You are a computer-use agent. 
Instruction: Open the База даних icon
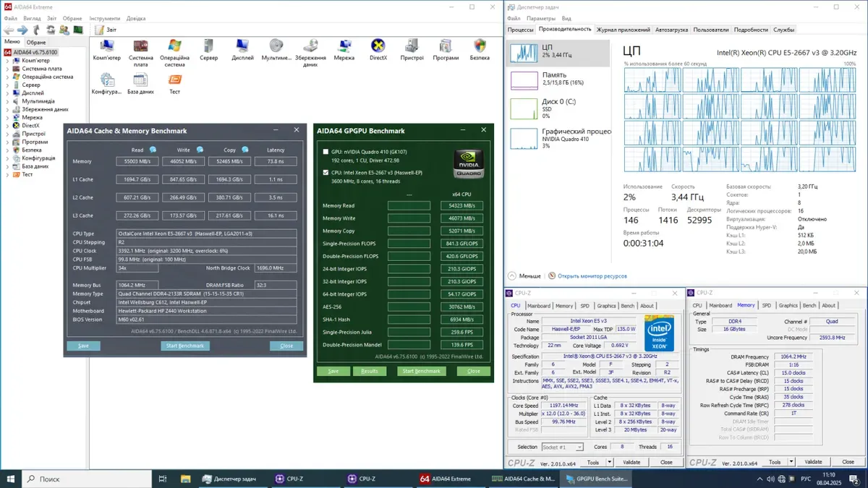140,80
